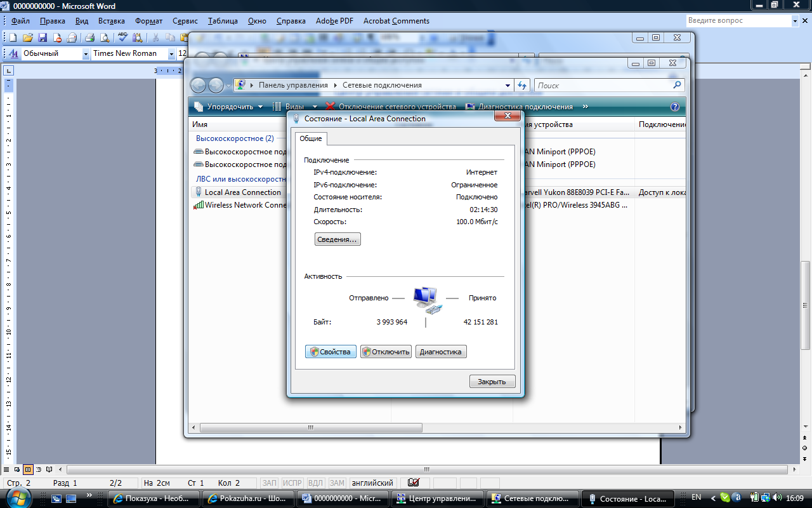This screenshot has height=508, width=812.
Task: Switch to Web Layout view icon
Action: tap(17, 470)
